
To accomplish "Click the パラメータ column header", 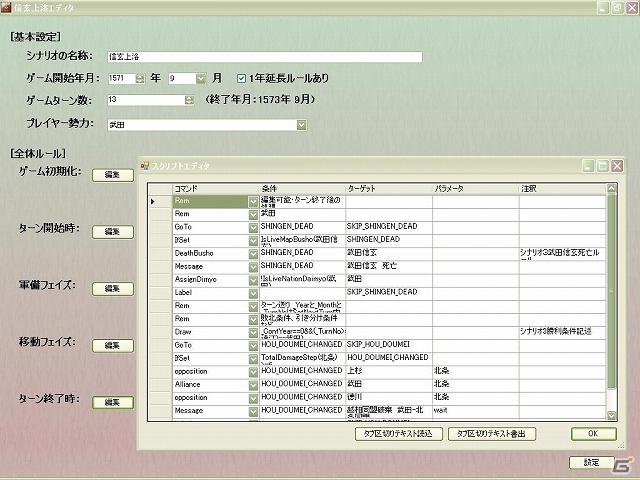I will point(476,189).
